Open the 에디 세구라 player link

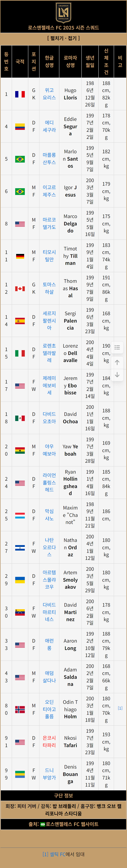[x=49, y=126]
